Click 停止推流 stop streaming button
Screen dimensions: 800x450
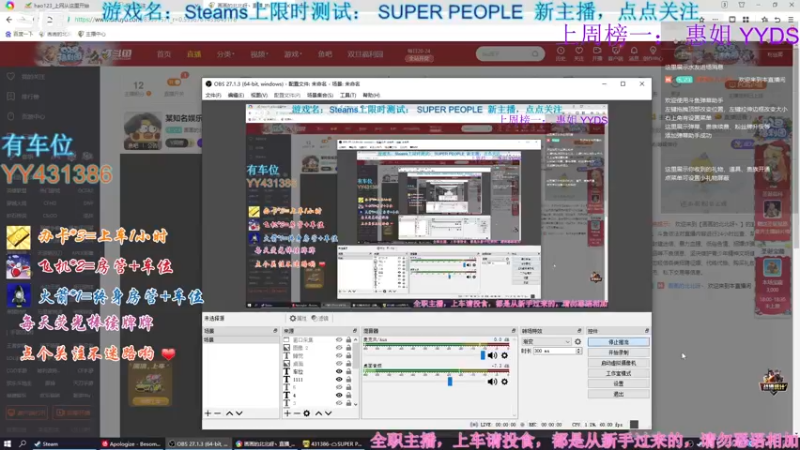(618, 342)
